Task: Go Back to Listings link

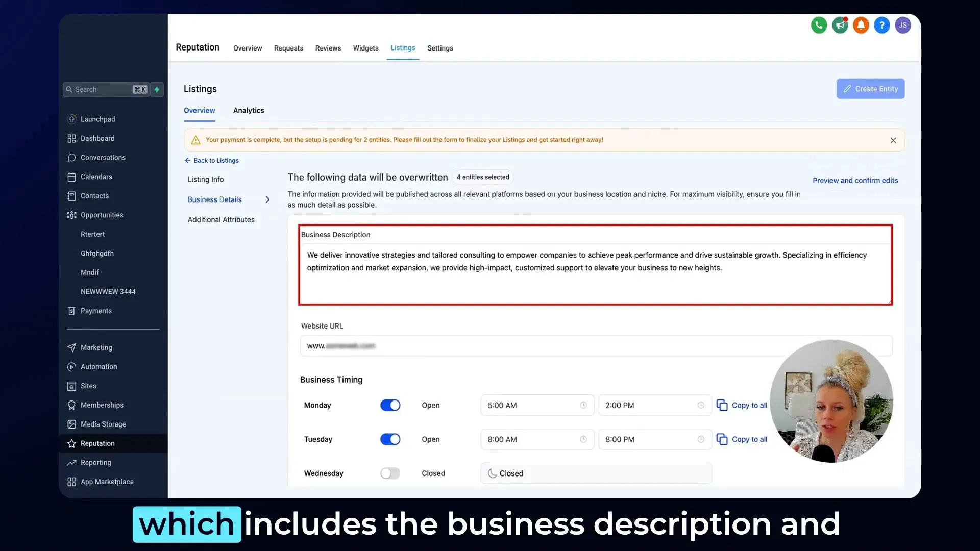Action: tap(211, 160)
